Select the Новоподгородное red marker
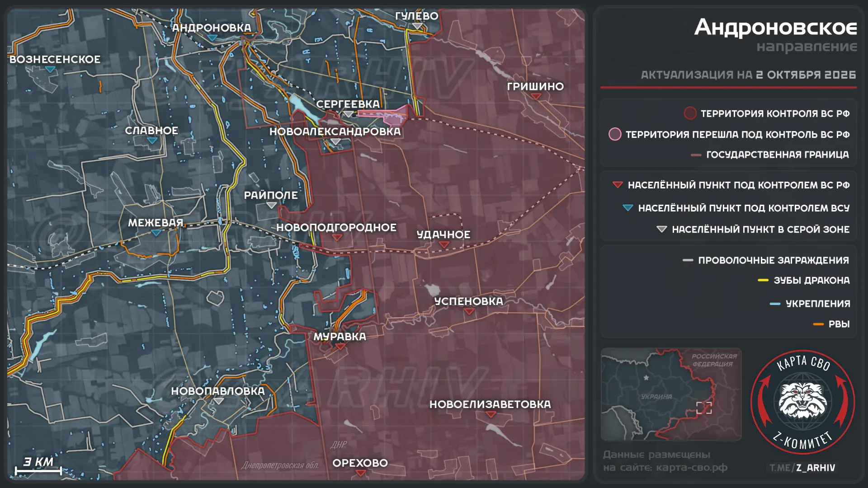The image size is (868, 488). (x=337, y=238)
